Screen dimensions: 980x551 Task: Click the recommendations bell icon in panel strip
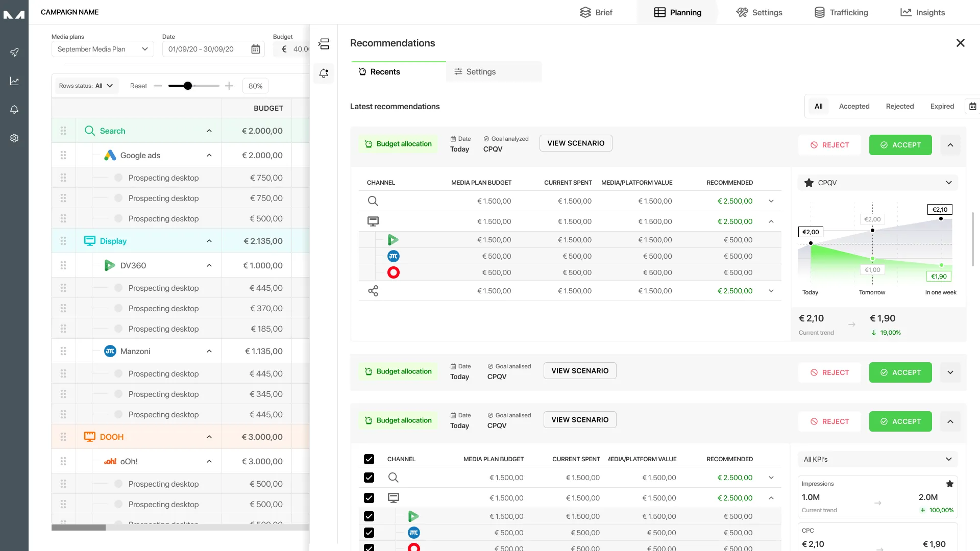[324, 73]
